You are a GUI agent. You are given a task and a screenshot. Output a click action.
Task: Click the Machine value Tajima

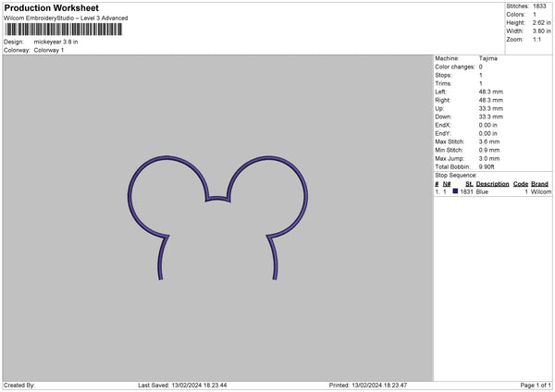[x=488, y=58]
